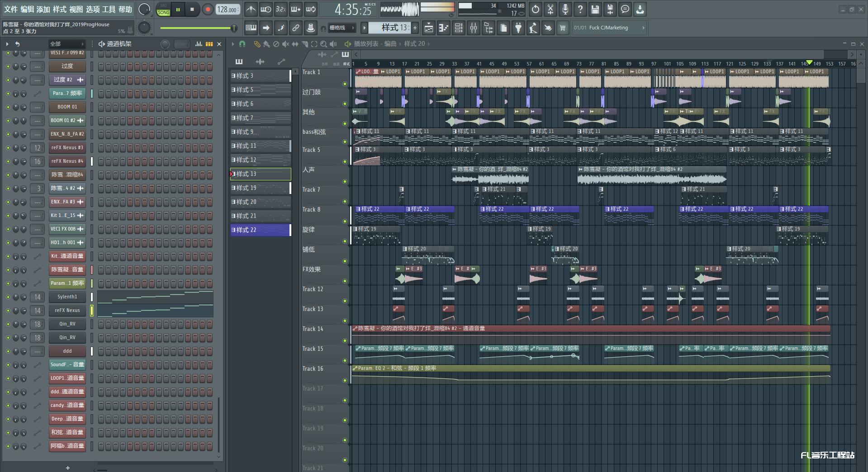Toggle the metronome icon
Image resolution: width=868 pixels, height=472 pixels.
(251, 9)
